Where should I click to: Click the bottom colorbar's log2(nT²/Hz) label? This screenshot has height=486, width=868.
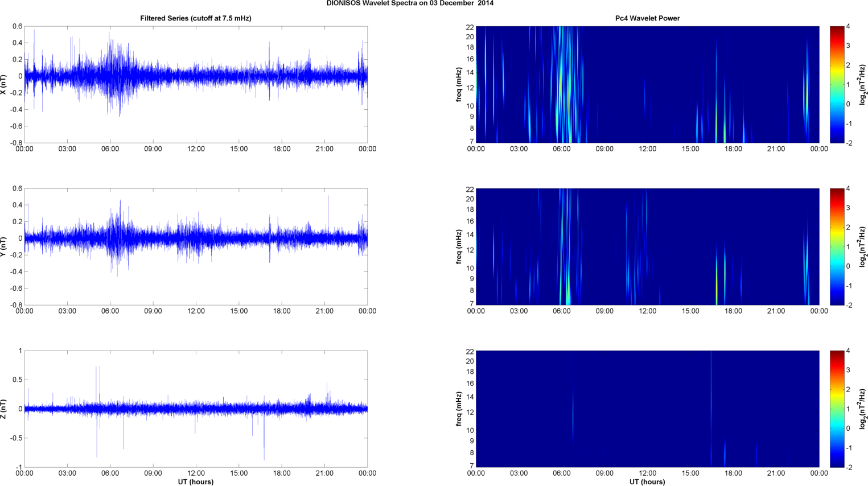pyautogui.click(x=863, y=409)
